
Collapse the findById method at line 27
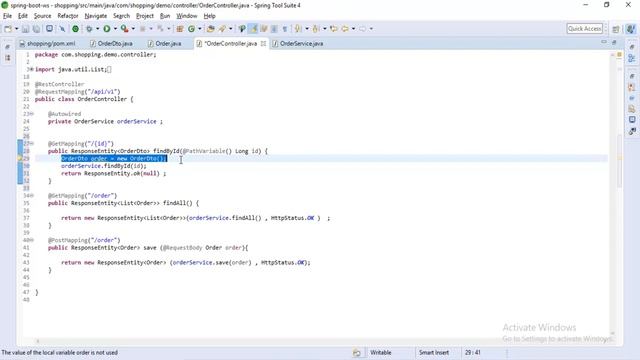pyautogui.click(x=32, y=144)
